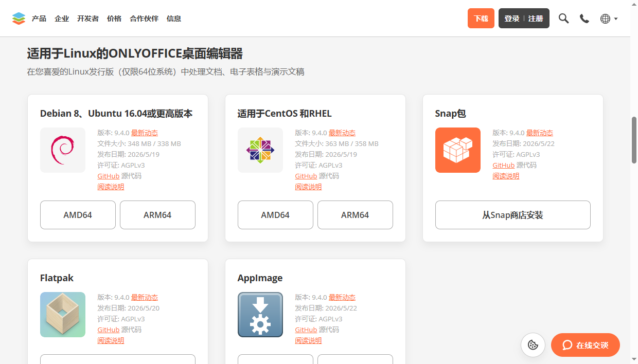Open 最新动态 link in AppImage card

[342, 297]
